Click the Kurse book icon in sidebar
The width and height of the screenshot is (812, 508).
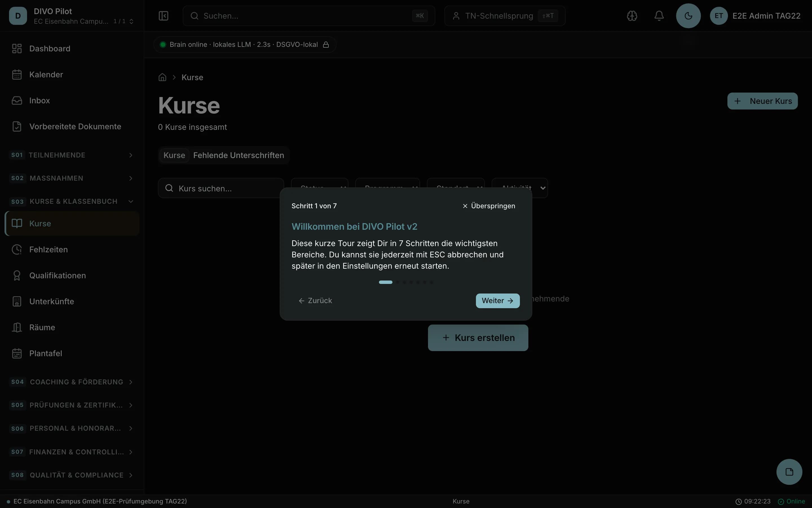point(17,224)
